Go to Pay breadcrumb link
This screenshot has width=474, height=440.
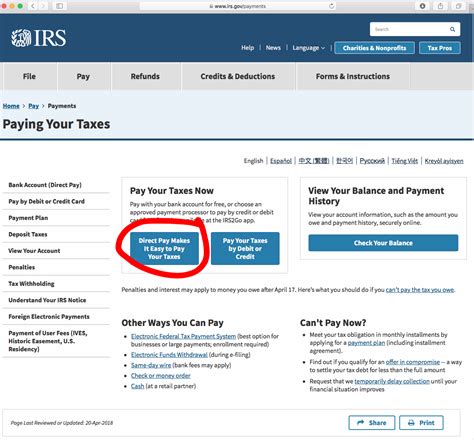pos(34,106)
